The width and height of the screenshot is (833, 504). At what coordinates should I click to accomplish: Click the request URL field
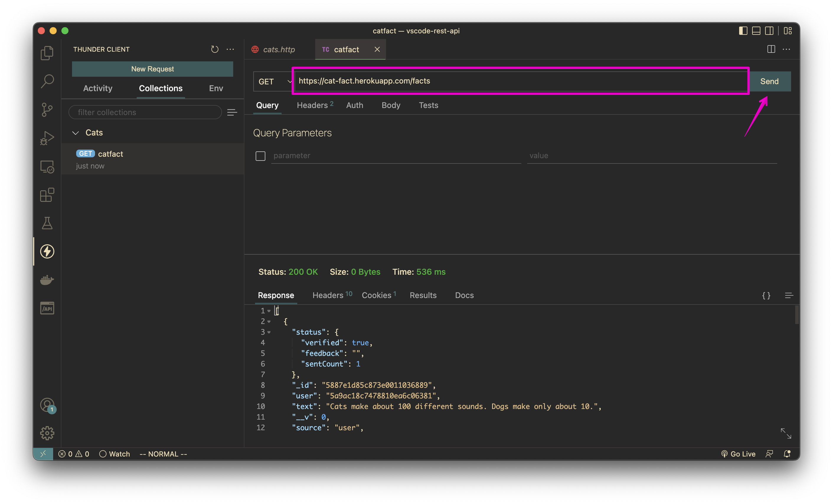pyautogui.click(x=521, y=81)
